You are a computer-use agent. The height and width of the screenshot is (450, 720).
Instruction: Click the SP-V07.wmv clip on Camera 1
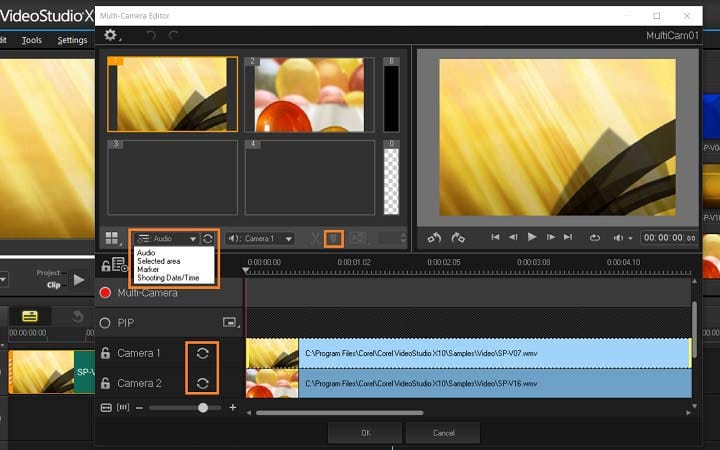[468, 353]
